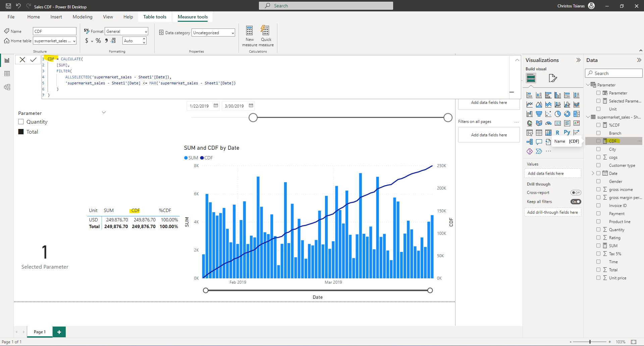Select the gauge visualization
Viewport: 644px width, 346px height.
[x=549, y=123]
